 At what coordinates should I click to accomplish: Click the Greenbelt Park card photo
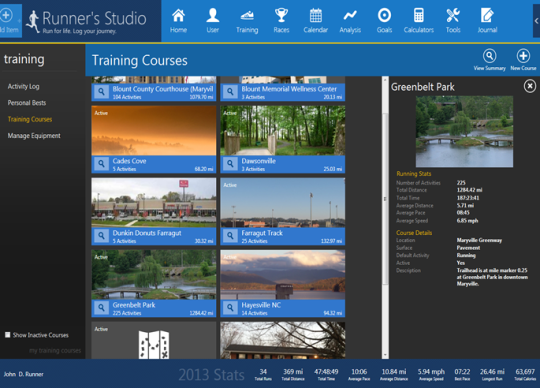(x=154, y=274)
